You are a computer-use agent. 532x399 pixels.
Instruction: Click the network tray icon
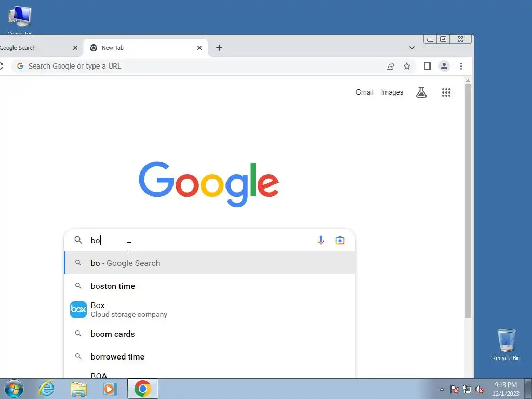pyautogui.click(x=467, y=389)
